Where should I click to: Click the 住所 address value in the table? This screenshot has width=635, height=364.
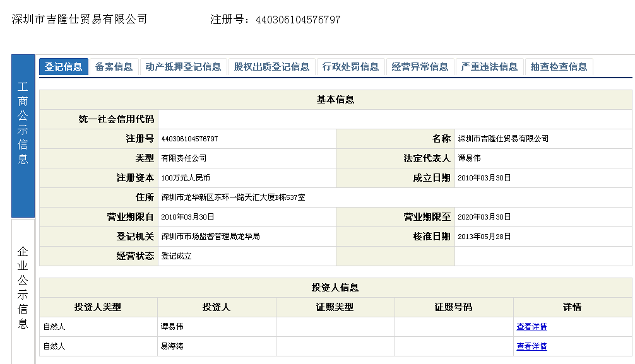click(x=233, y=197)
